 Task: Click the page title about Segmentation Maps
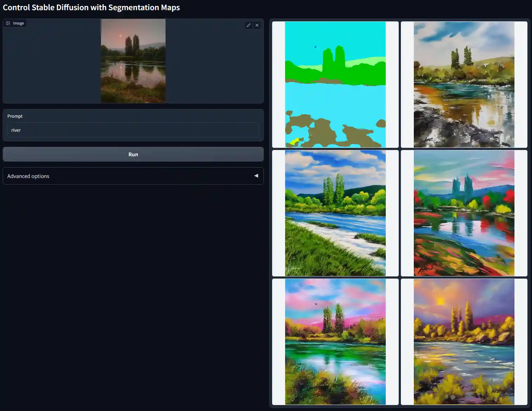tap(91, 7)
